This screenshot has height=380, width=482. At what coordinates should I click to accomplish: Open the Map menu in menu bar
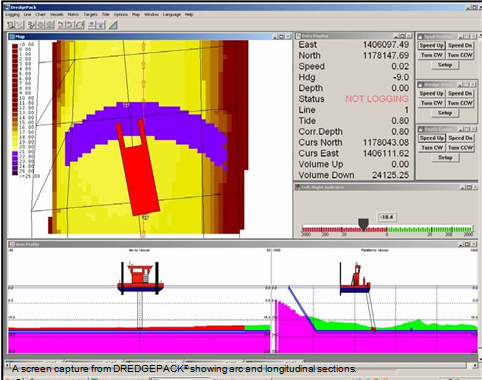point(136,15)
